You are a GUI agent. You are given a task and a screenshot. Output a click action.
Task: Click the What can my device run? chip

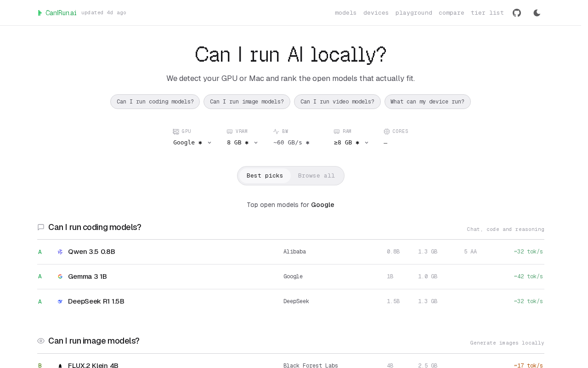click(428, 102)
